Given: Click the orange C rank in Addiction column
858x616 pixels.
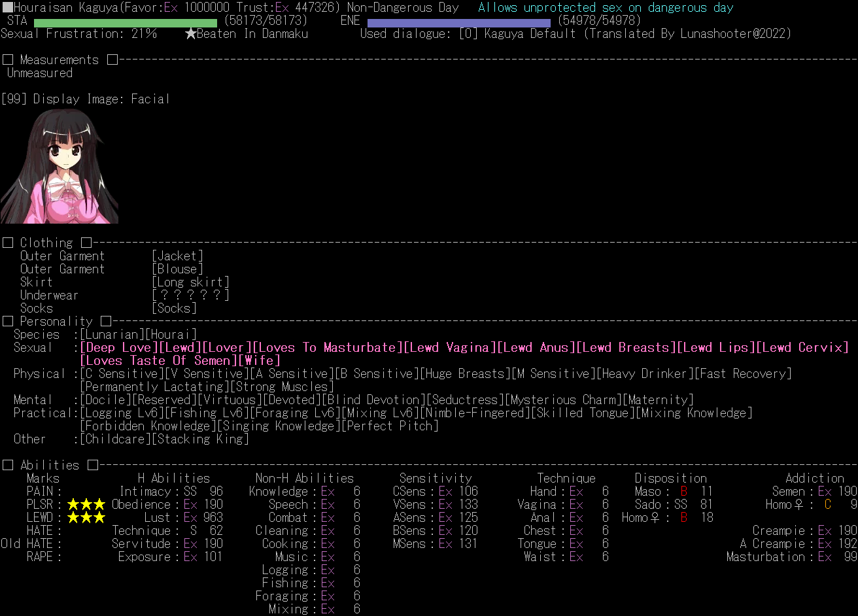Looking at the screenshot, I should coord(827,504).
